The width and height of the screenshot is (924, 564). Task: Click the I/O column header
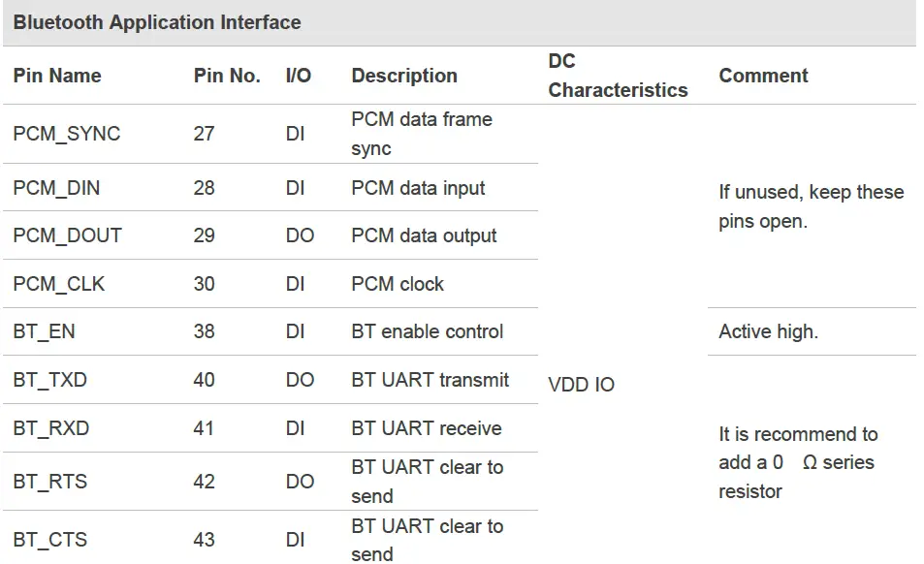point(299,76)
